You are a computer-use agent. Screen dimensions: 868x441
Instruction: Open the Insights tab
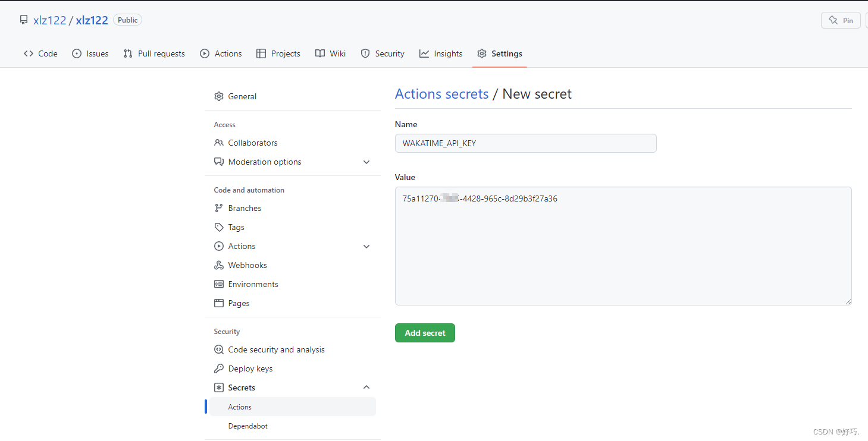coord(441,53)
